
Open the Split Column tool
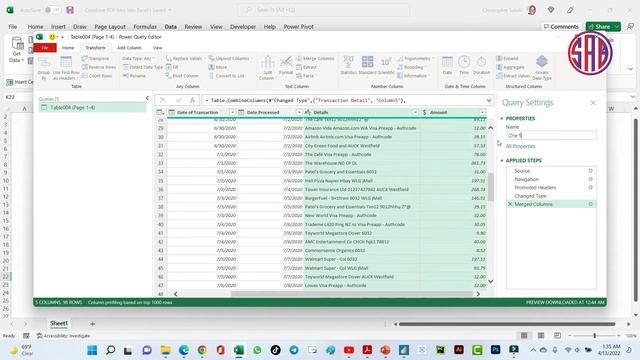[x=267, y=68]
